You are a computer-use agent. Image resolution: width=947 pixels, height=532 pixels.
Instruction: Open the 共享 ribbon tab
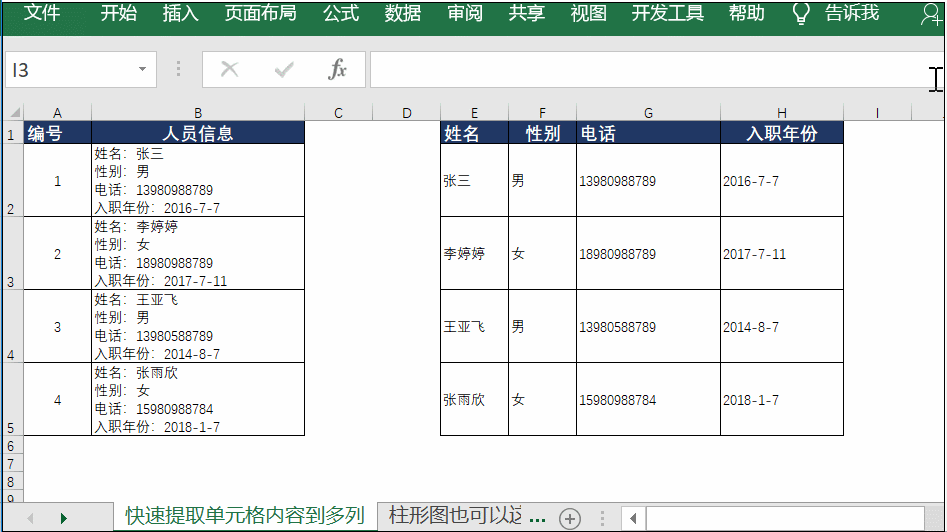tap(527, 13)
